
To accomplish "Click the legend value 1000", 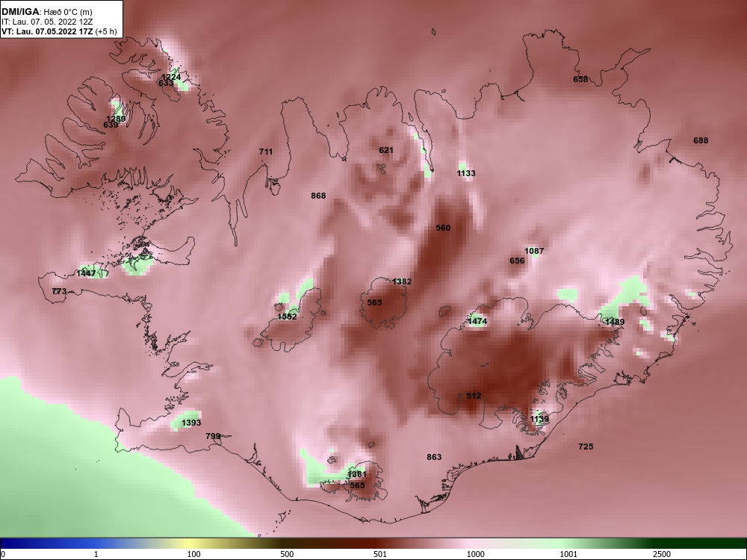I will point(475,554).
